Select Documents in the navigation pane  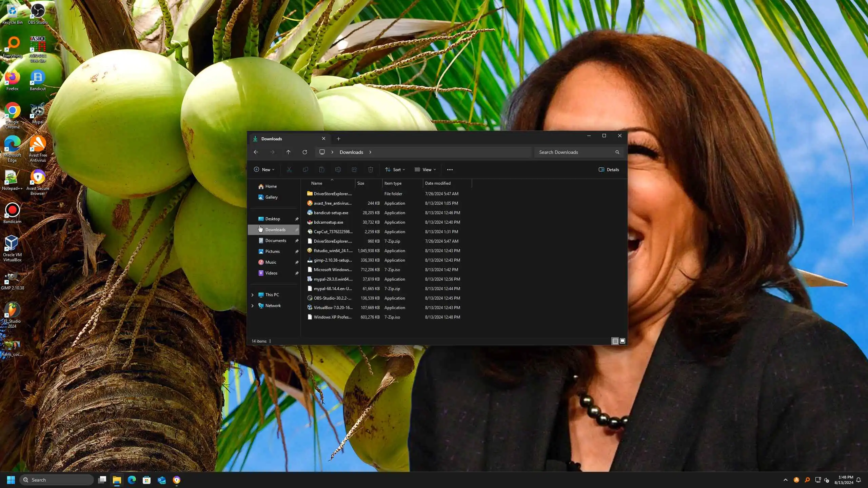pyautogui.click(x=275, y=241)
